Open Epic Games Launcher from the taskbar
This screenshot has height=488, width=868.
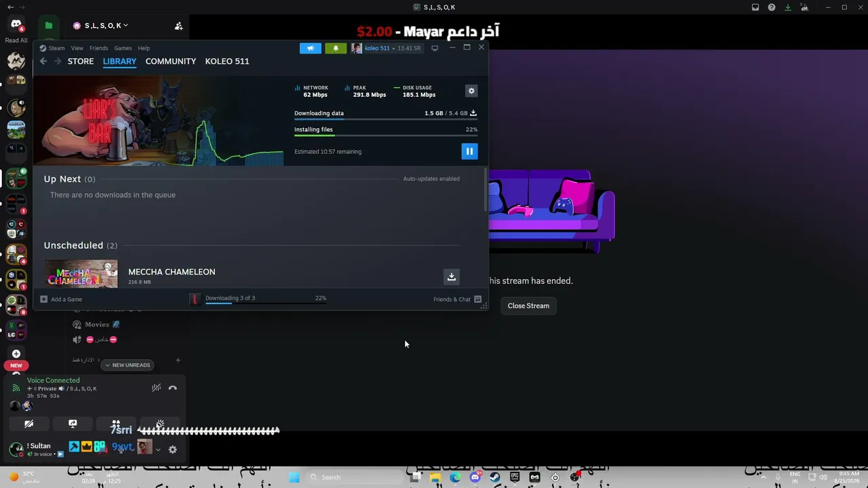(x=515, y=477)
